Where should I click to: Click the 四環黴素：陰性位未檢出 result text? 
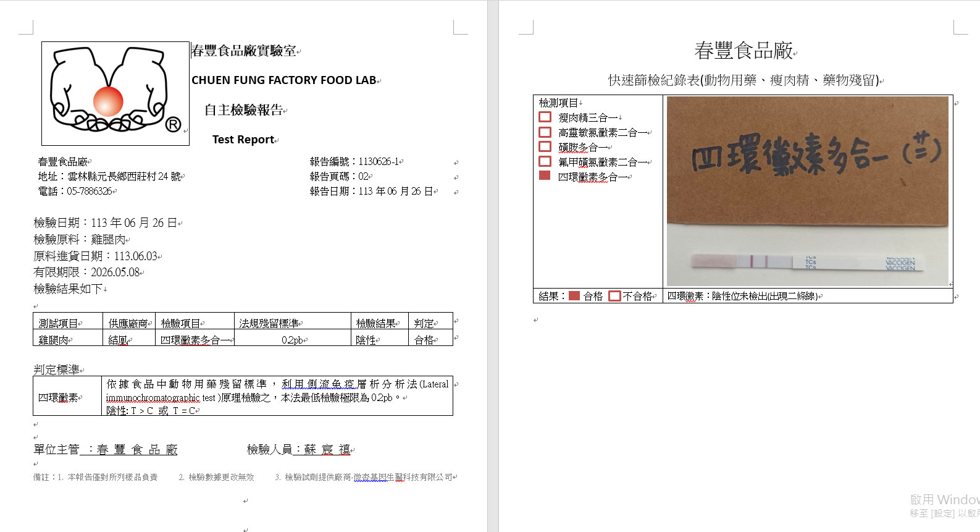pos(743,297)
